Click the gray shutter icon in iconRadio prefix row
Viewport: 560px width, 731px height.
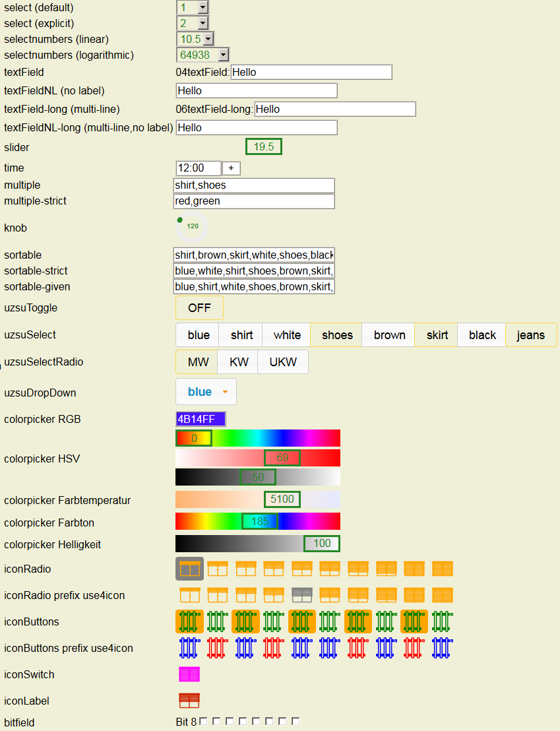tap(301, 595)
